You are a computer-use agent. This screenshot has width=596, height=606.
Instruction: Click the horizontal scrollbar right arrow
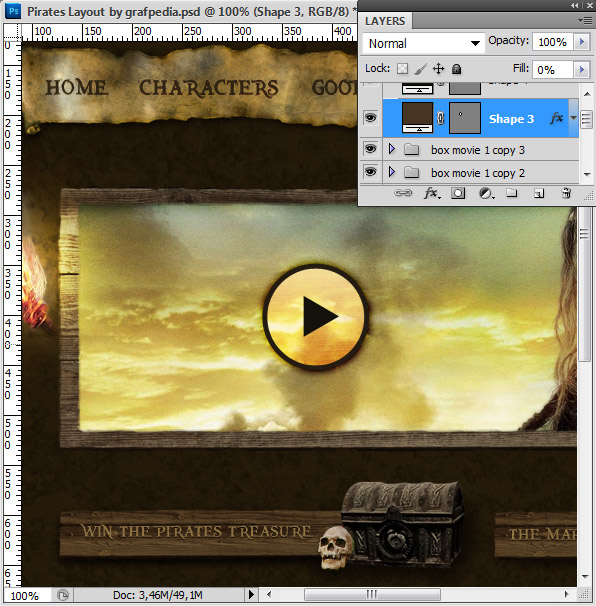click(567, 594)
